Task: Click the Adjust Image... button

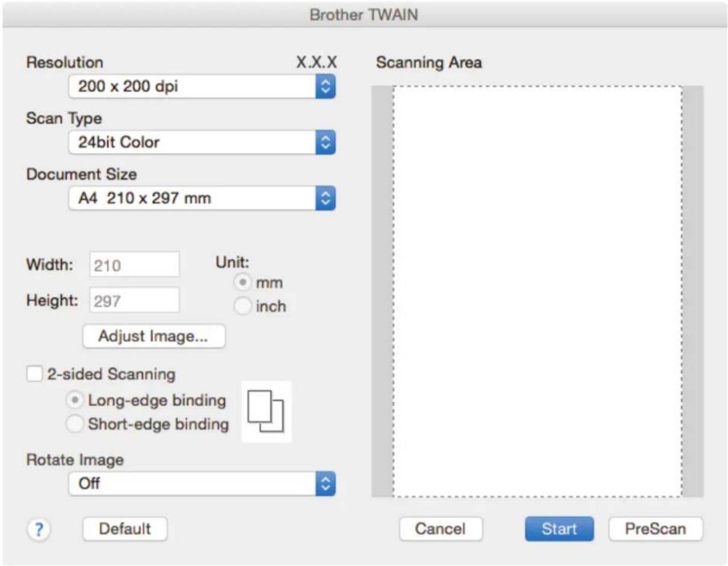Action: [154, 336]
